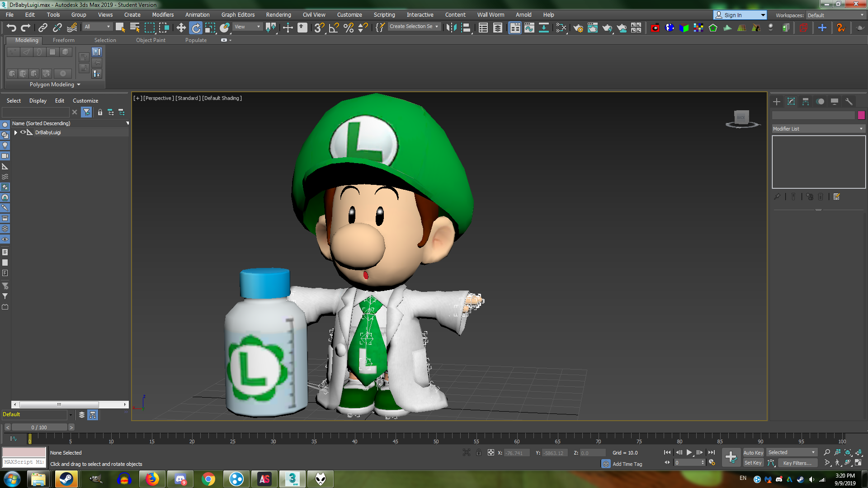Screen dimensions: 868x488
Task: Toggle the selection lock padlock in status bar
Action: tap(479, 452)
